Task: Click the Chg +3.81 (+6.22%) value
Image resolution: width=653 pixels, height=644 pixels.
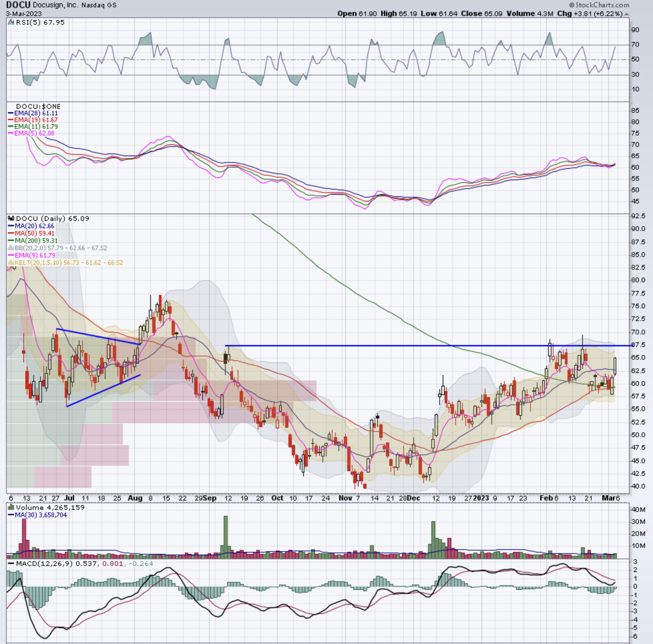Action: pyautogui.click(x=590, y=14)
